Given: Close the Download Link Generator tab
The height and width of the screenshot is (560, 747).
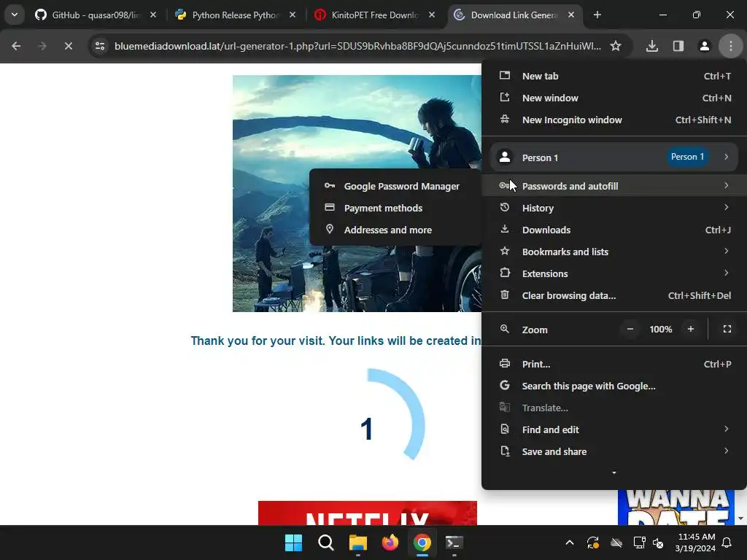Looking at the screenshot, I should tap(570, 15).
